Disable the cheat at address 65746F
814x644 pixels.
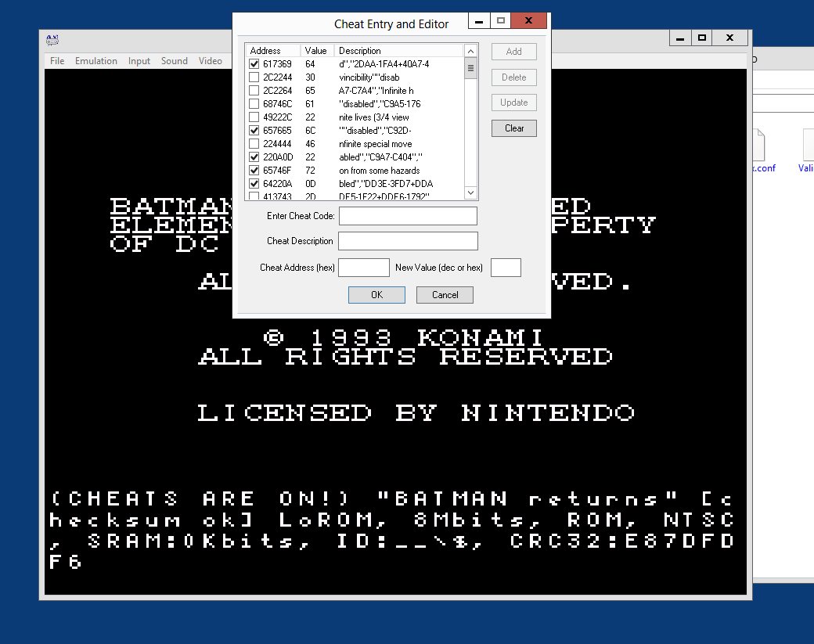coord(254,171)
